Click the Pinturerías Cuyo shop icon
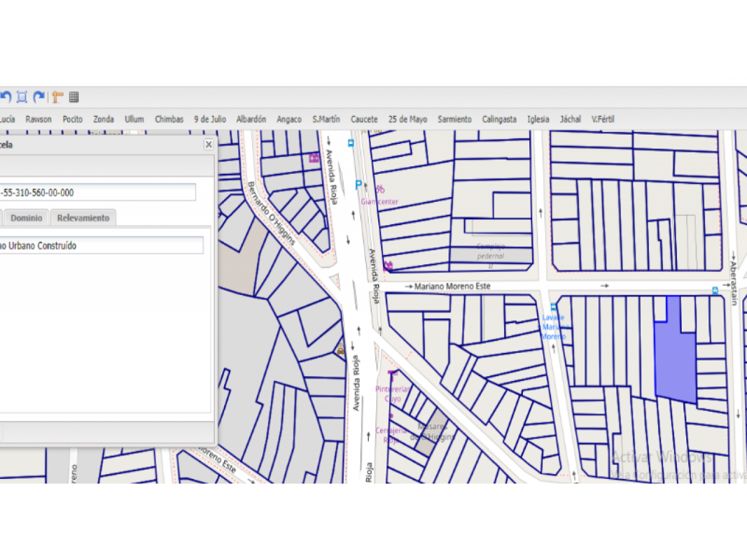Viewport: 747px width, 560px height. (392, 374)
